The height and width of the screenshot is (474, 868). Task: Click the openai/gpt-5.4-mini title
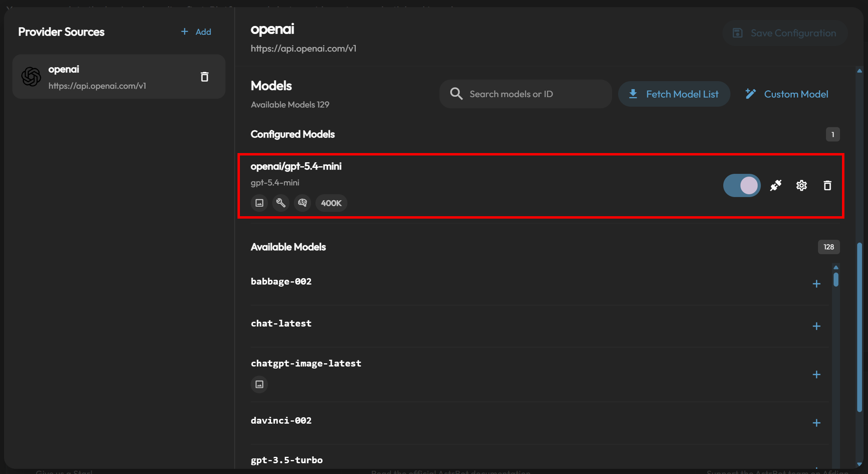296,166
